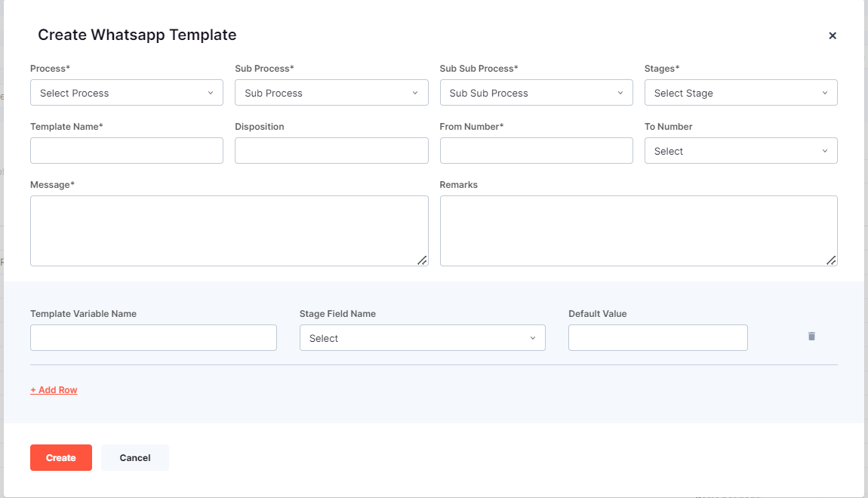Click the Remarks resize handle
Viewport: 868px width, 498px height.
click(833, 261)
